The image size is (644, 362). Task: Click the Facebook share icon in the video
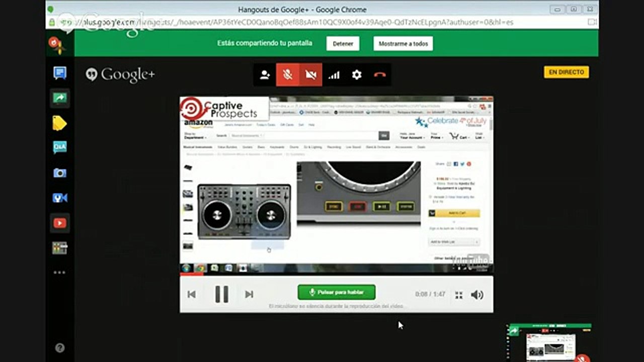click(x=456, y=164)
